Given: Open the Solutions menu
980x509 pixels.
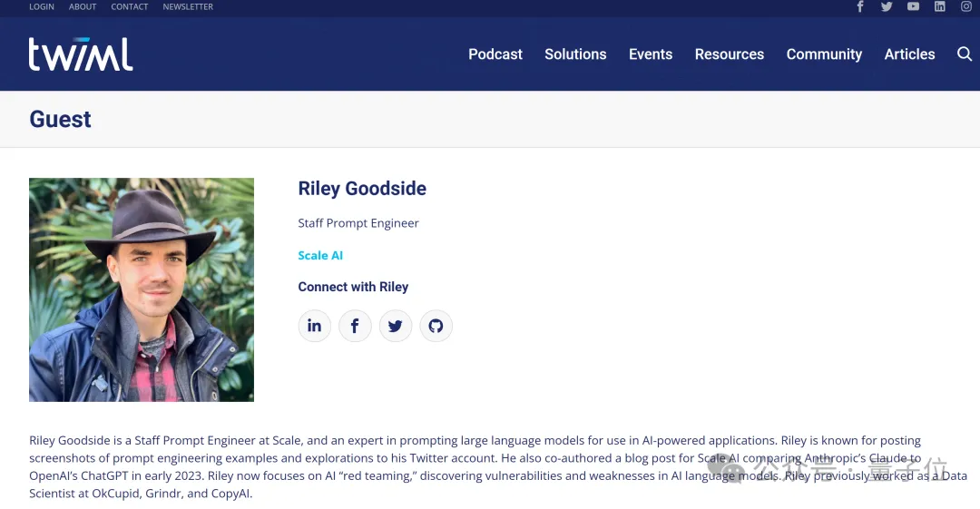Looking at the screenshot, I should (x=575, y=54).
